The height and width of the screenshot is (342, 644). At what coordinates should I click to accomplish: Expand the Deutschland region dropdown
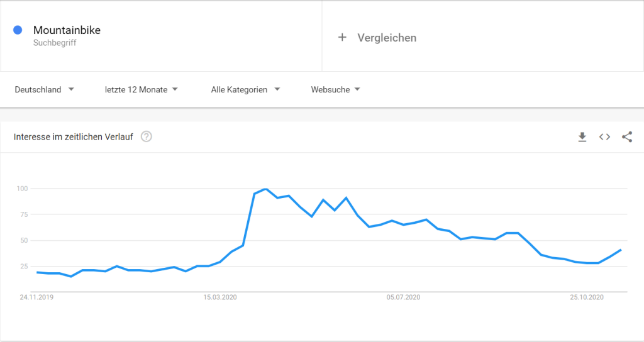(45, 89)
